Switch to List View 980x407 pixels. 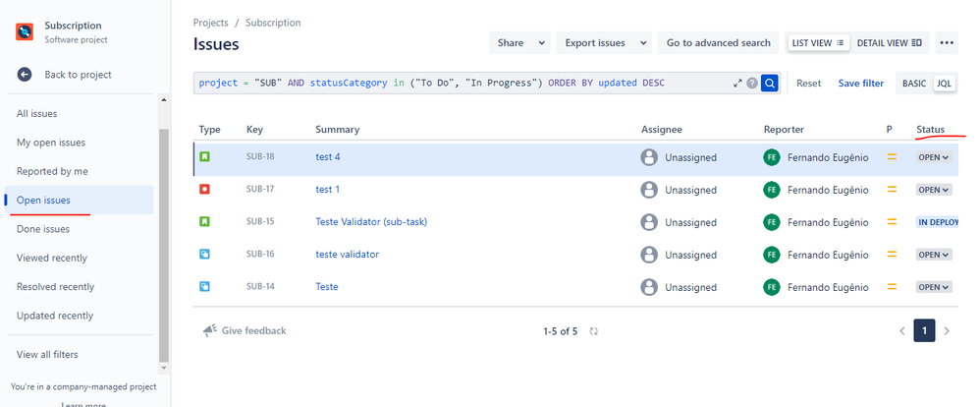point(818,43)
